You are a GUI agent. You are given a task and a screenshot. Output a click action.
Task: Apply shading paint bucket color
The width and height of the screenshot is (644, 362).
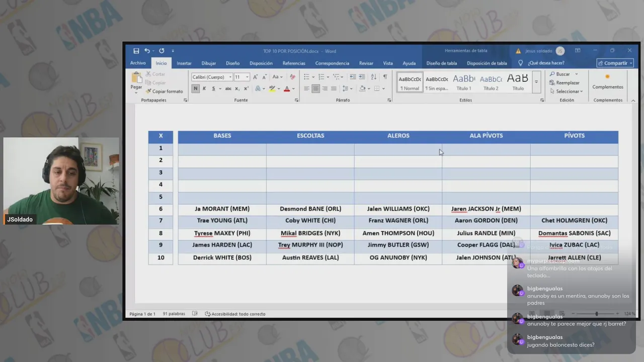pyautogui.click(x=362, y=88)
